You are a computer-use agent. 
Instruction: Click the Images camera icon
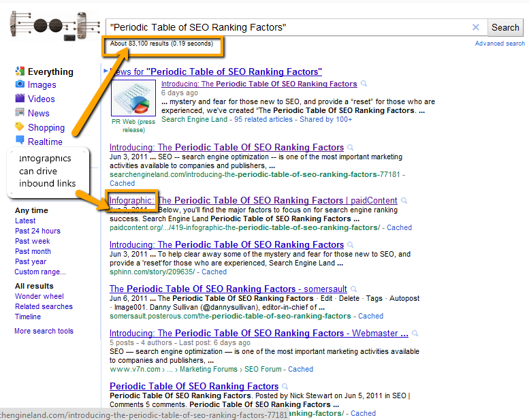point(20,84)
